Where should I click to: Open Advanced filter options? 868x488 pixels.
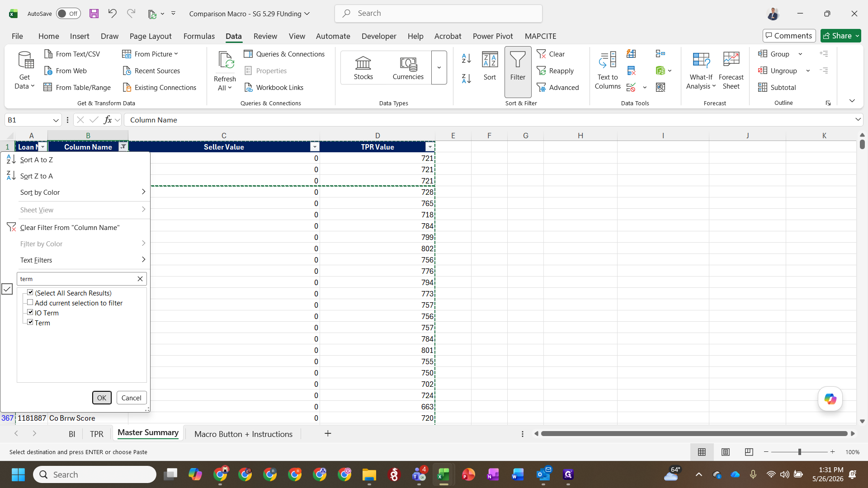click(558, 87)
